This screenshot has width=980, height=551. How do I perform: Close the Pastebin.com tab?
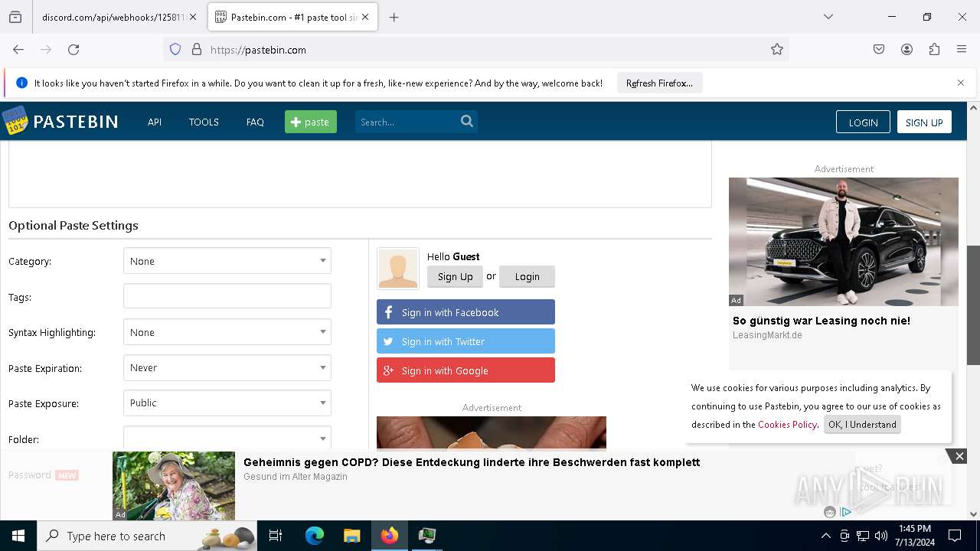(x=365, y=17)
